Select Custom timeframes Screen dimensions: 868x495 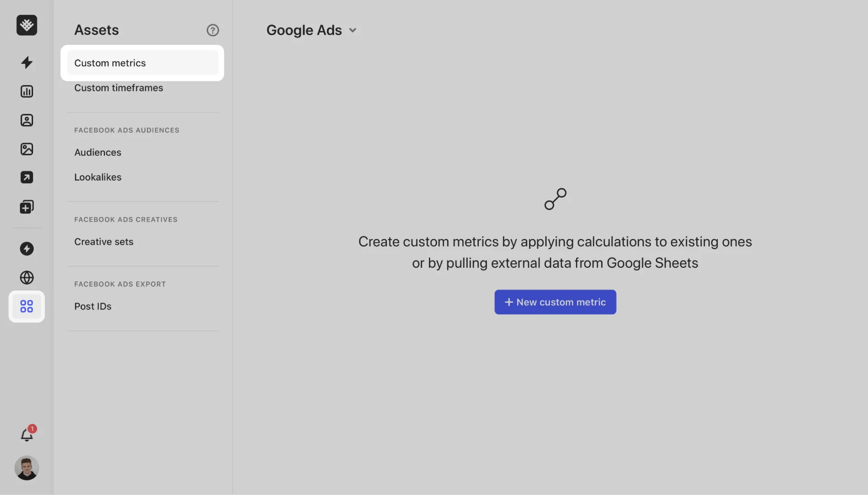[118, 88]
